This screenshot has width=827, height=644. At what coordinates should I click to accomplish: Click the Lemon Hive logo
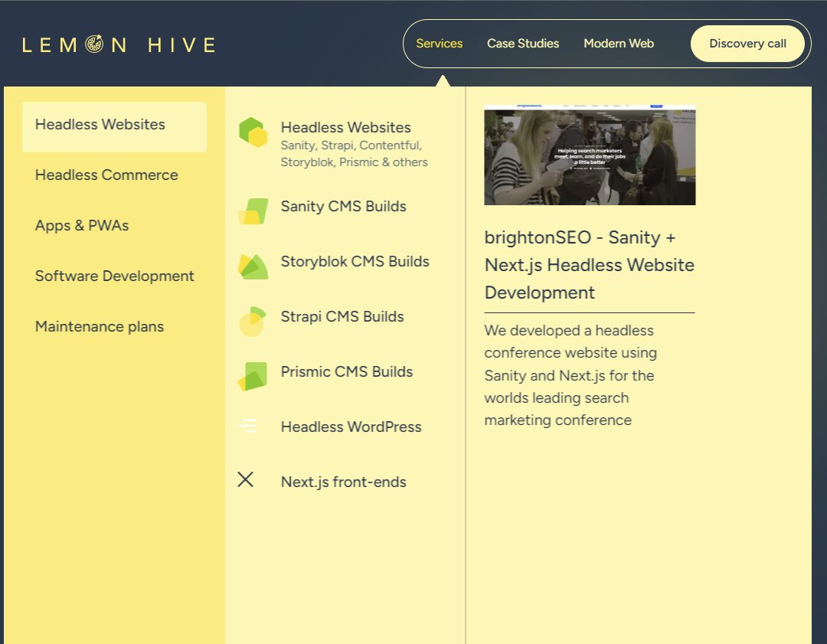click(119, 44)
